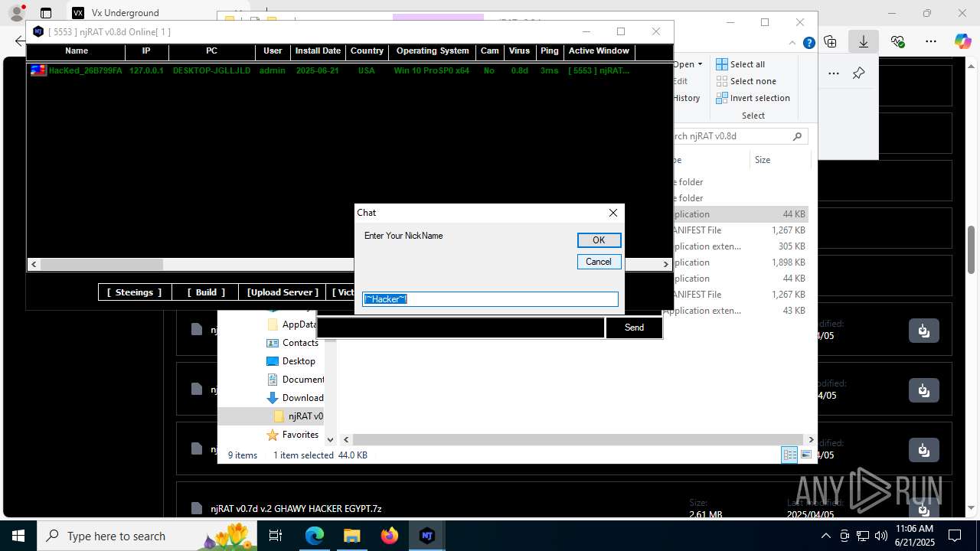The width and height of the screenshot is (980, 551).
Task: Click the Ping column header
Action: (549, 51)
